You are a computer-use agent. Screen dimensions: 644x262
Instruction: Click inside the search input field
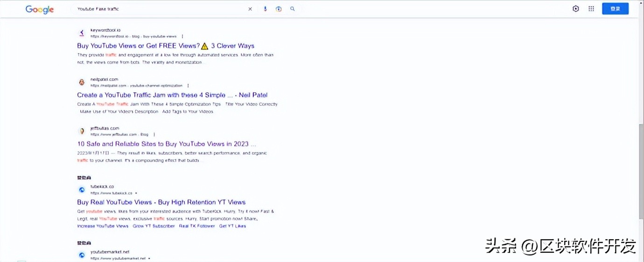159,9
